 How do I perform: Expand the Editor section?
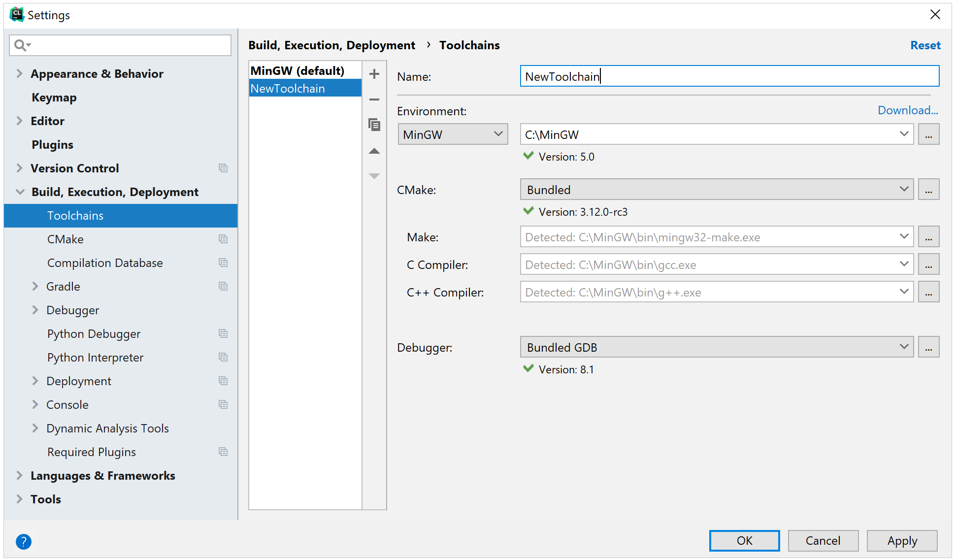[x=19, y=121]
